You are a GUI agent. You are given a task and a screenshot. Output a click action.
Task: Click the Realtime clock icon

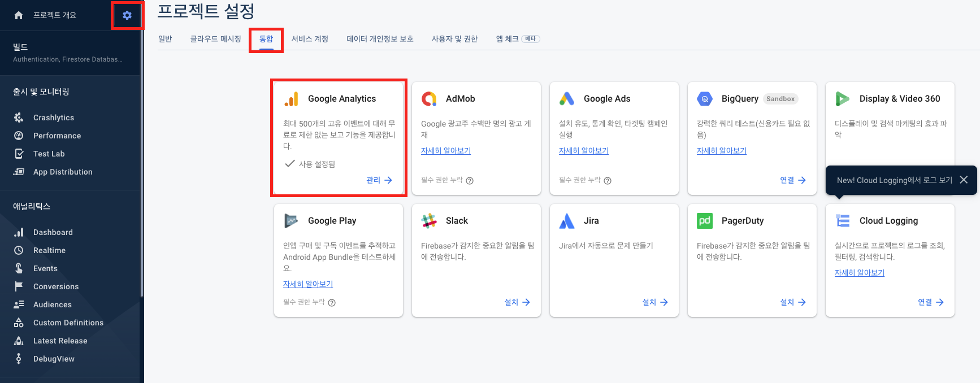[19, 250]
